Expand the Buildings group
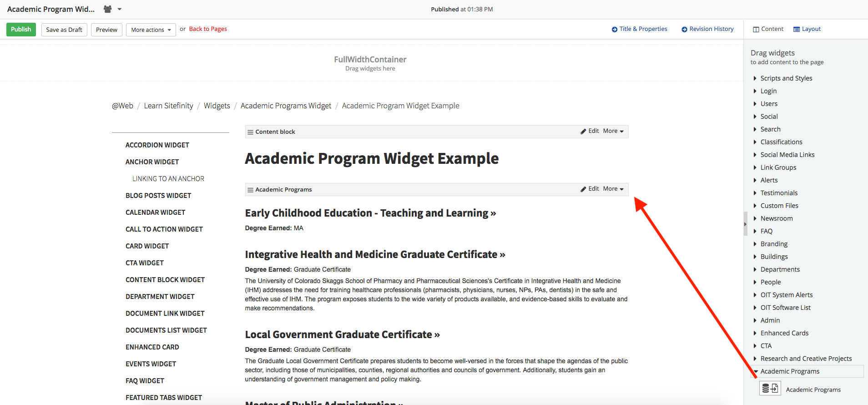 point(774,257)
